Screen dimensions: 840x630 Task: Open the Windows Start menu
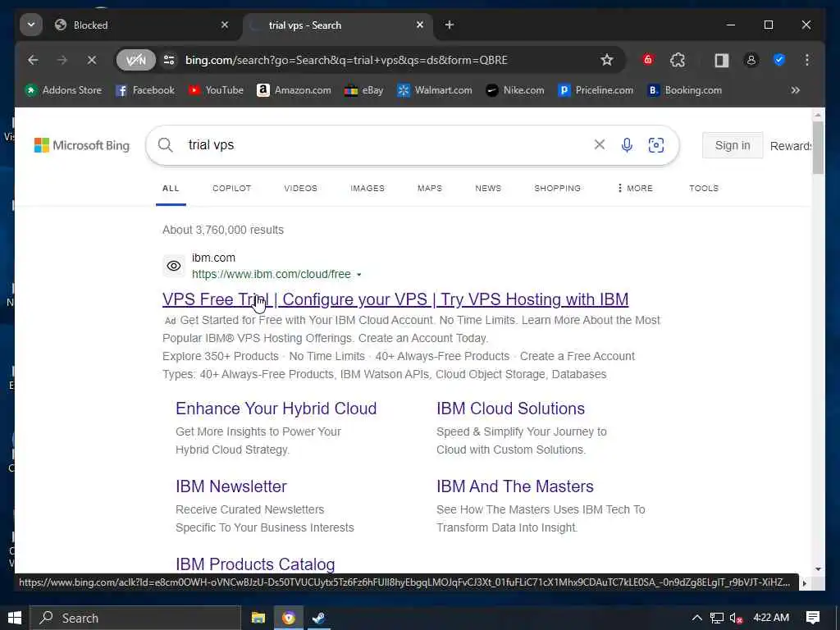15,618
